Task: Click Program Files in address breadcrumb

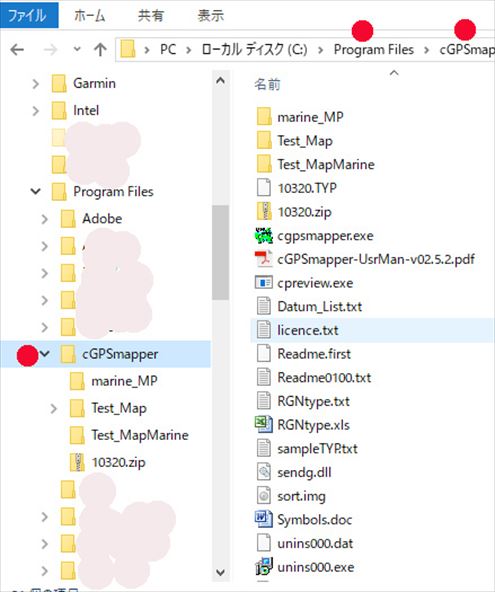Action: [373, 49]
